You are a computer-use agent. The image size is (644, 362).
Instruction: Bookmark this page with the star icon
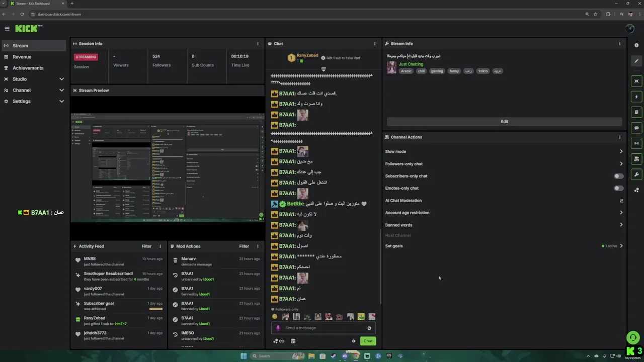595,14
